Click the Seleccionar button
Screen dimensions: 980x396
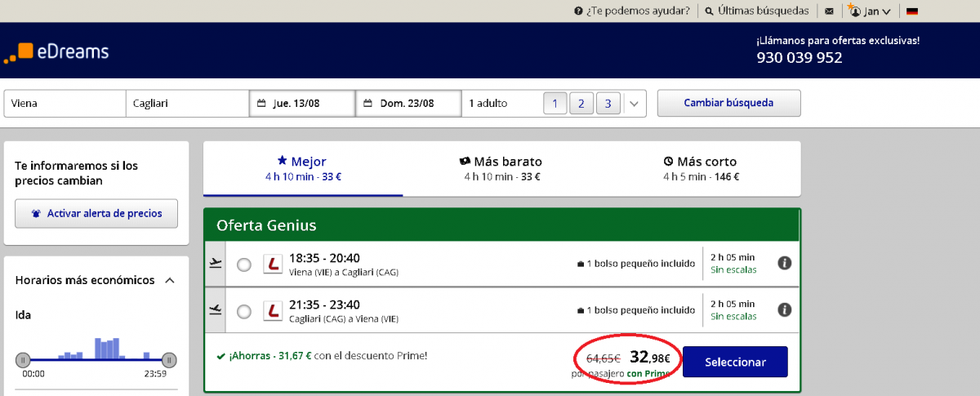point(735,362)
